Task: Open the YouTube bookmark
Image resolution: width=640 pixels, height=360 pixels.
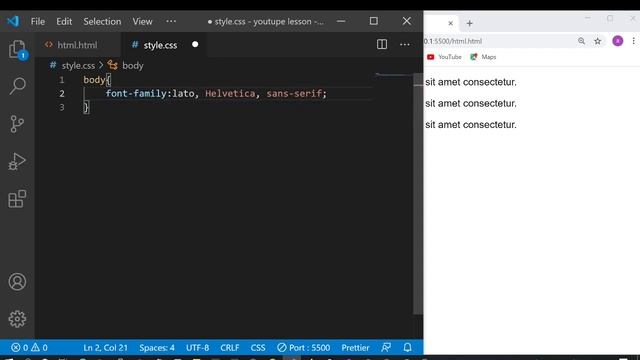Action: click(x=444, y=57)
